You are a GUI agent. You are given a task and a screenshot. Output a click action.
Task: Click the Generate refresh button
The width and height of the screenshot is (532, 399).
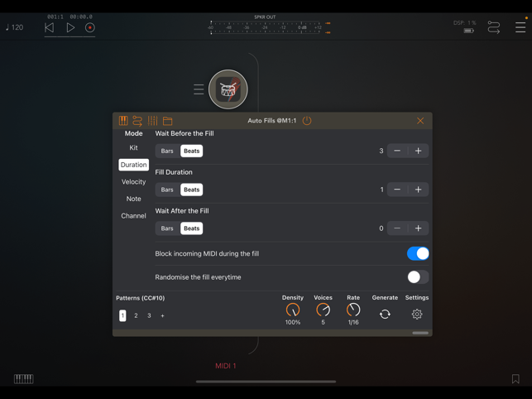(x=385, y=315)
